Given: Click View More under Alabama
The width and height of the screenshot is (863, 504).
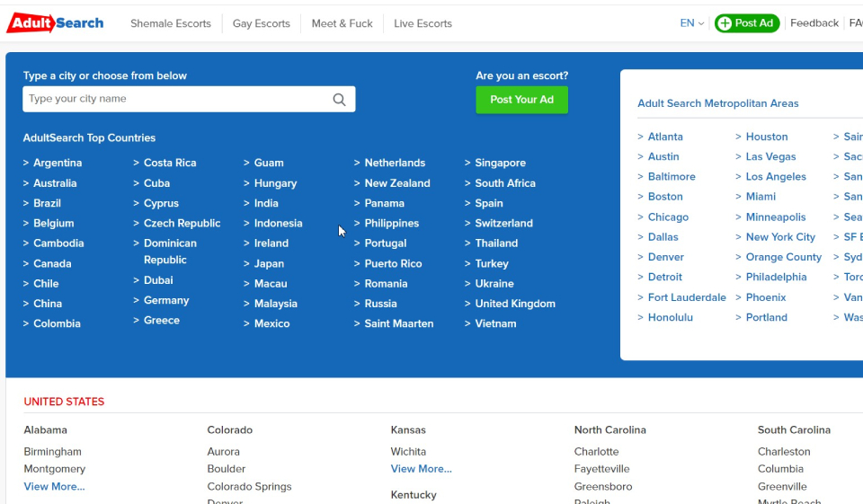Looking at the screenshot, I should pos(54,486).
